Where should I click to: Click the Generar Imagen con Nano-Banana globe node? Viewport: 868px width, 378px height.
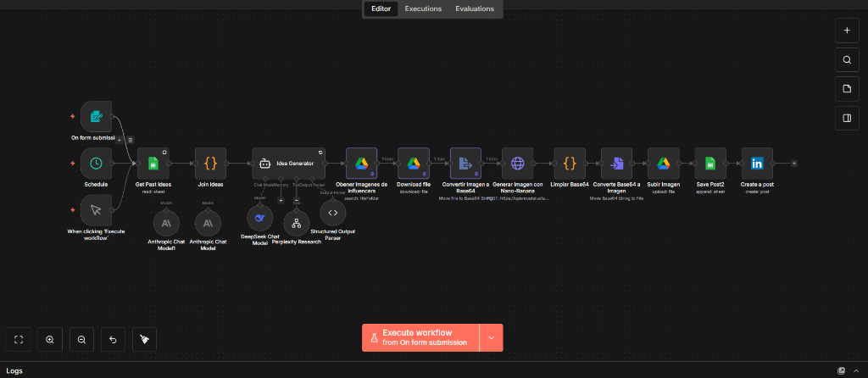point(517,164)
